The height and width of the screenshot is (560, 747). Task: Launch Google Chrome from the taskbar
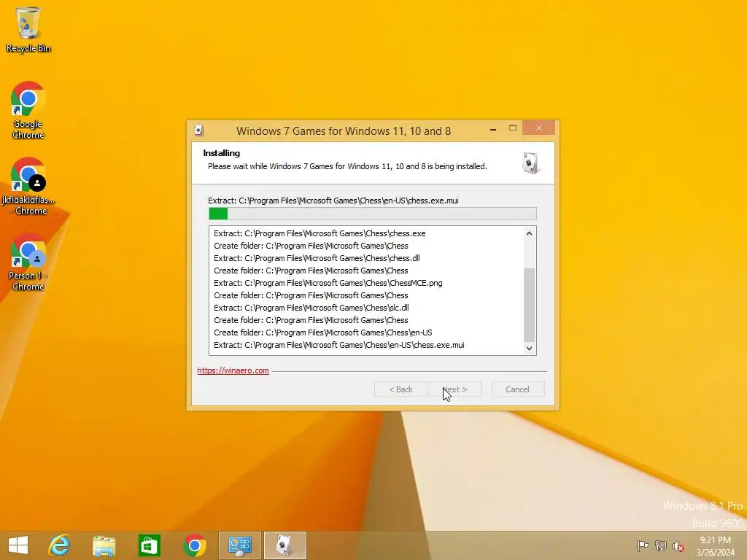194,545
